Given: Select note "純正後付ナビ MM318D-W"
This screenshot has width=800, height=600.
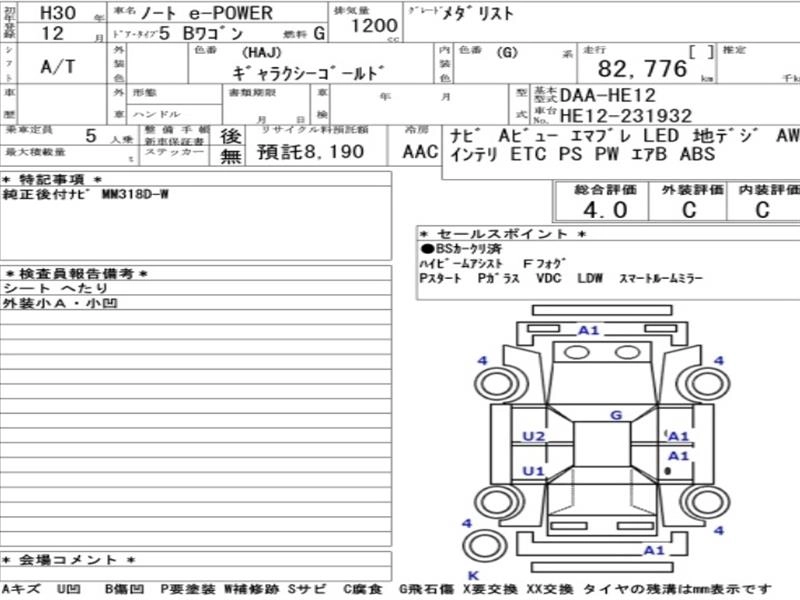Looking at the screenshot, I should tap(85, 194).
